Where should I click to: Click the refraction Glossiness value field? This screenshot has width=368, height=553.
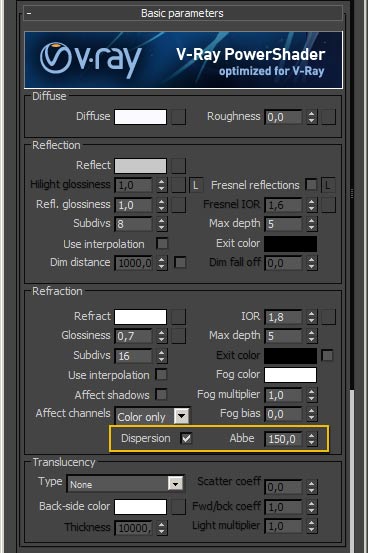point(133,336)
